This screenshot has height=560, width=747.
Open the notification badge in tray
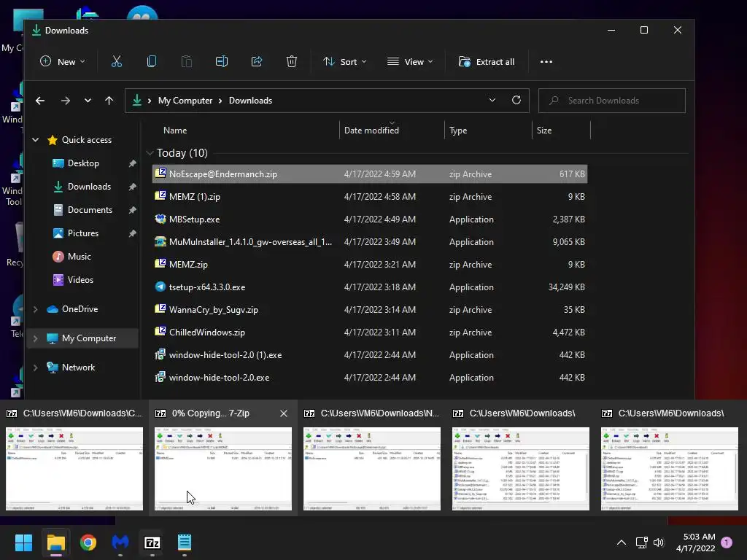coord(727,542)
